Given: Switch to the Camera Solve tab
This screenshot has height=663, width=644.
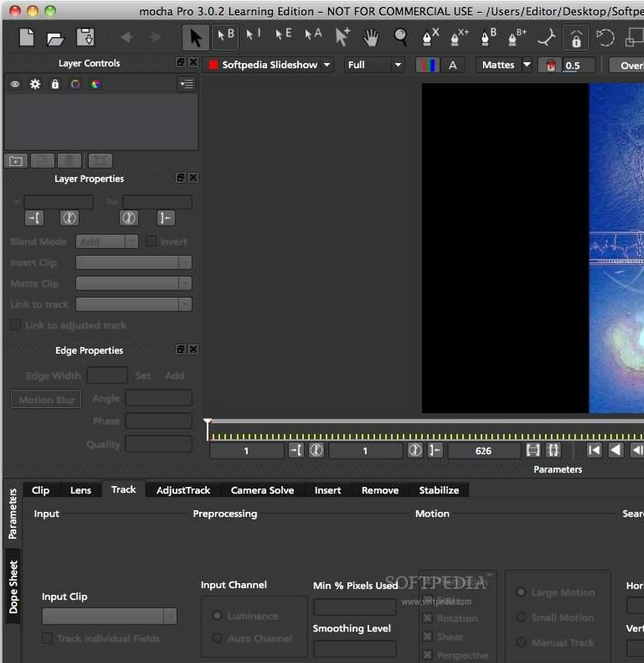Looking at the screenshot, I should click(262, 490).
